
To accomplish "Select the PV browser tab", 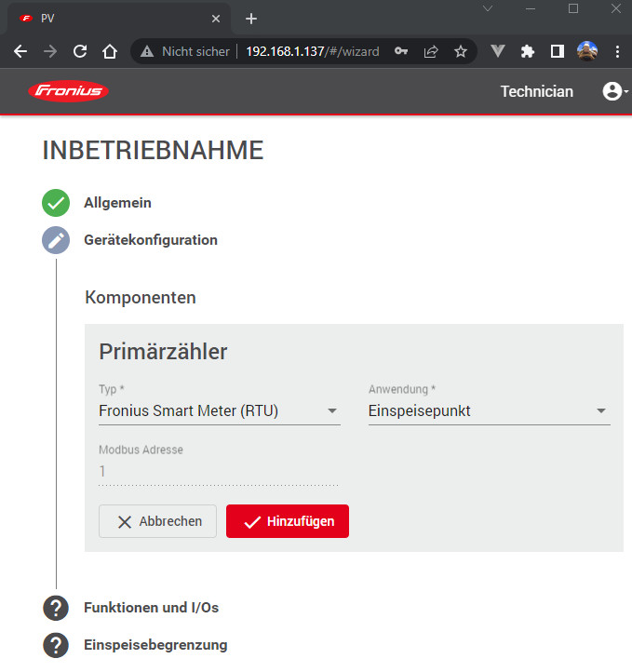I will point(112,19).
